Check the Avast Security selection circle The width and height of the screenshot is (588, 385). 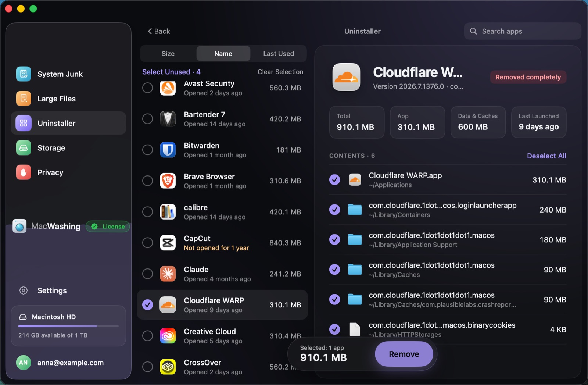pyautogui.click(x=148, y=88)
